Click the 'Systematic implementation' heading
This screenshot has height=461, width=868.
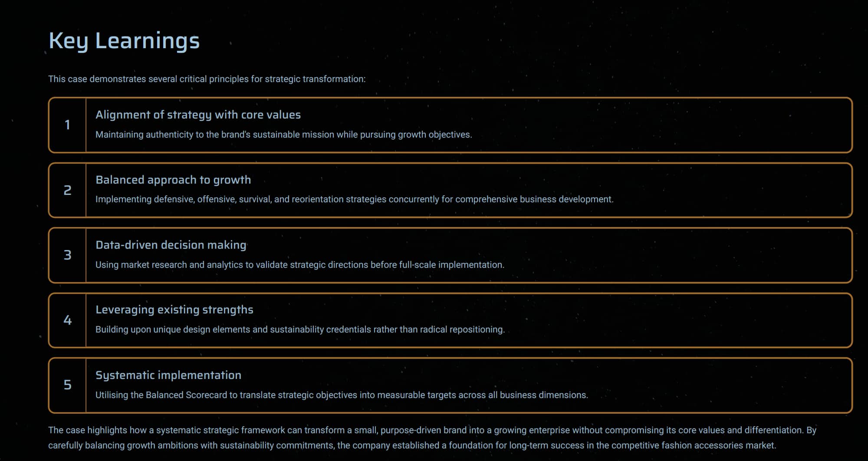[x=168, y=375]
